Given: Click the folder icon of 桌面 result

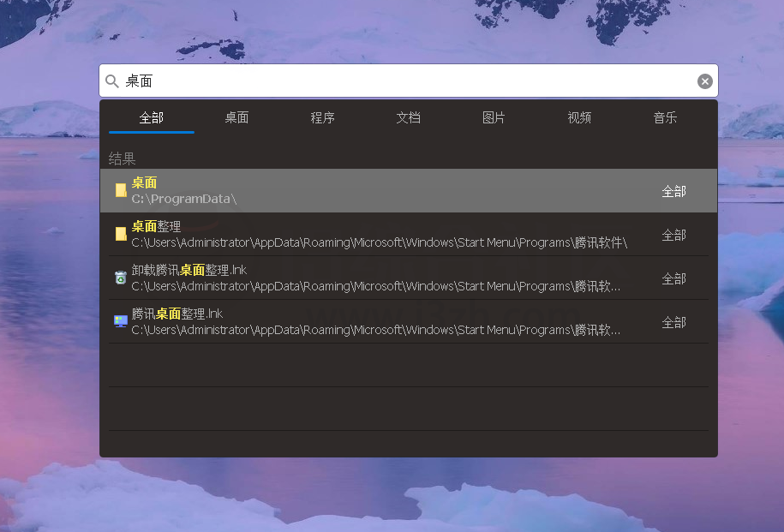Looking at the screenshot, I should [x=121, y=190].
